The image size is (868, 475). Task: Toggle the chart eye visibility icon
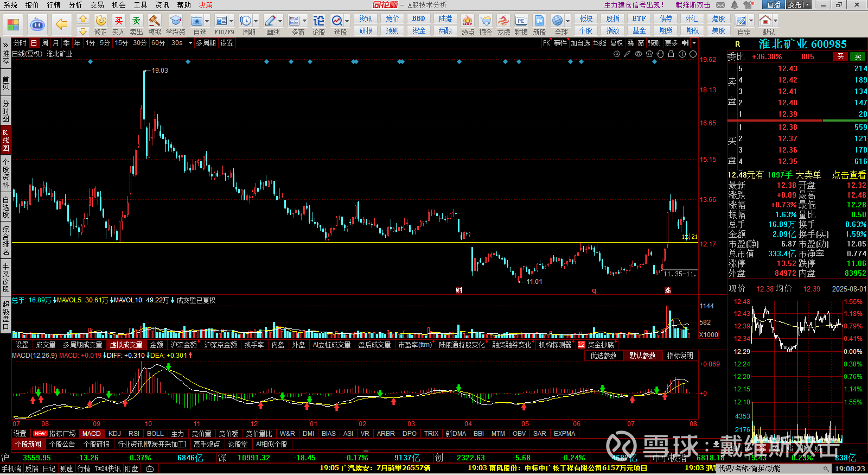point(639,54)
